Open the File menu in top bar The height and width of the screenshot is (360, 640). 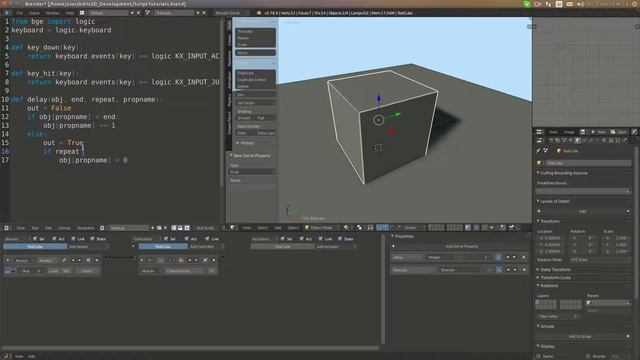(x=20, y=13)
